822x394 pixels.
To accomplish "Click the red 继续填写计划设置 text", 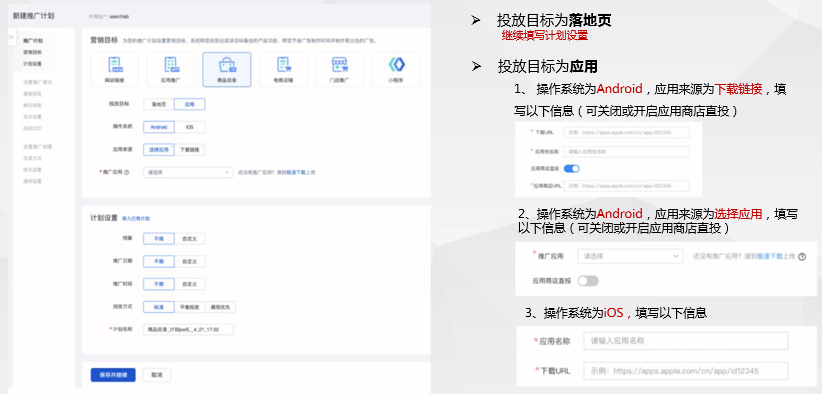I will (x=544, y=36).
